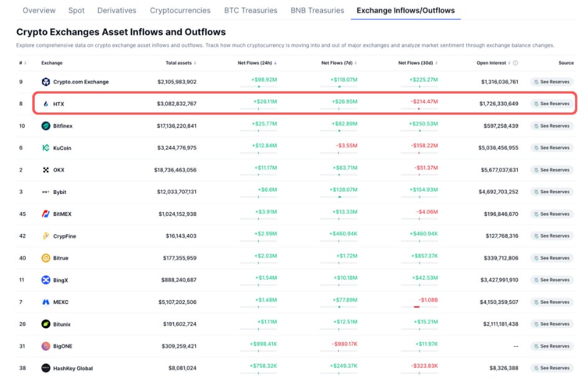This screenshot has height=378, width=588.
Task: Click HTX total assets $3,082,832,767
Action: pos(177,104)
